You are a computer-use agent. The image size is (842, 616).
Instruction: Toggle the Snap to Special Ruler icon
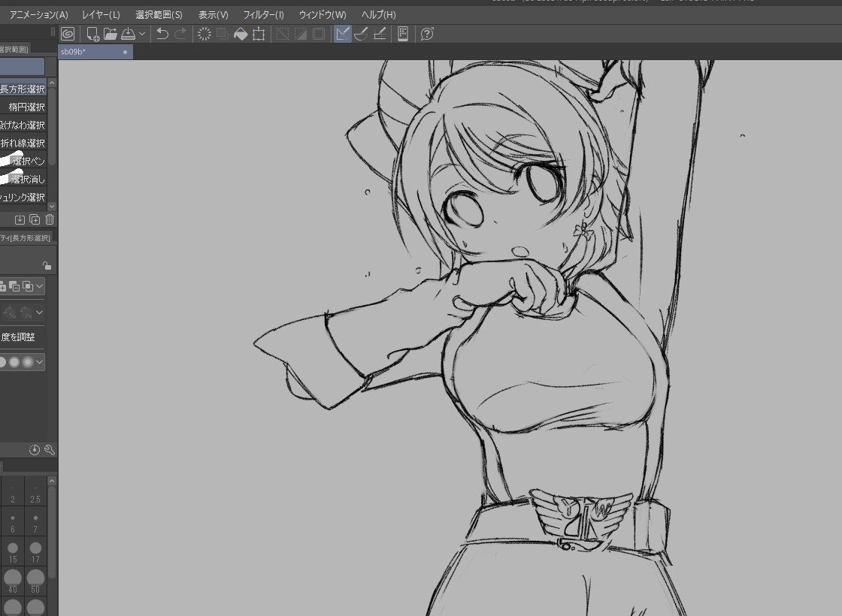tap(361, 35)
